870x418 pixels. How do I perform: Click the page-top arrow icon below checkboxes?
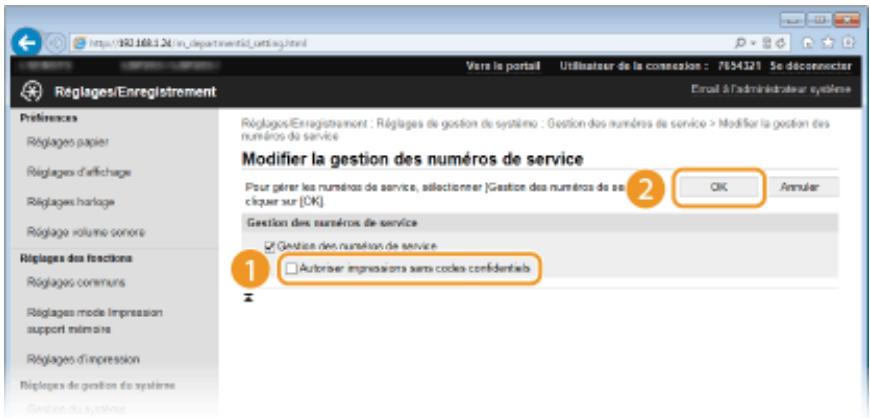(250, 298)
